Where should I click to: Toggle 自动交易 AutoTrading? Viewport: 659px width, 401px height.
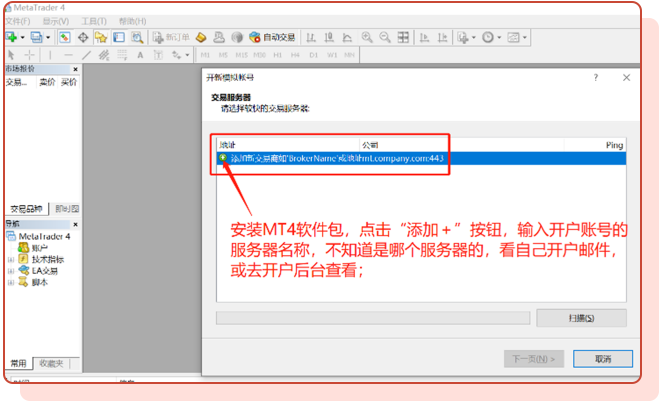click(272, 37)
